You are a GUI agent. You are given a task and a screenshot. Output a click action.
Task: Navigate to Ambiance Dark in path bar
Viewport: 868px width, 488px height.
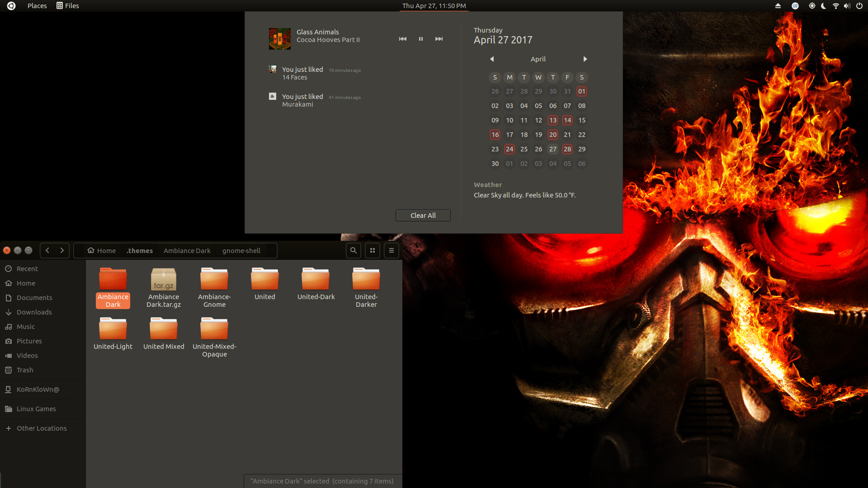click(187, 251)
